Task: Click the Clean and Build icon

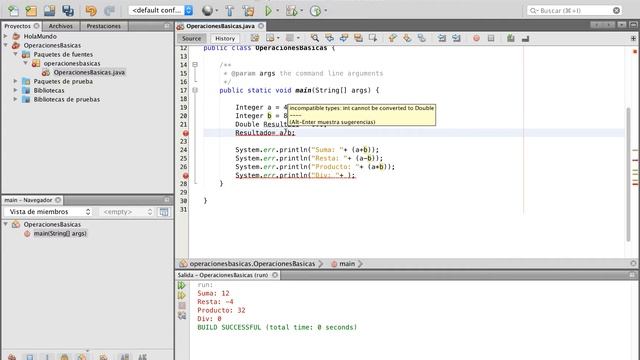Action: pyautogui.click(x=248, y=10)
